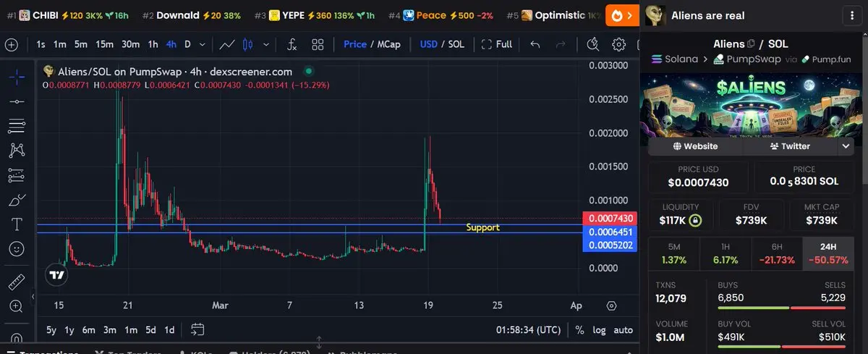Open the timeframe dropdown arrow
The width and height of the screenshot is (868, 354).
202,44
